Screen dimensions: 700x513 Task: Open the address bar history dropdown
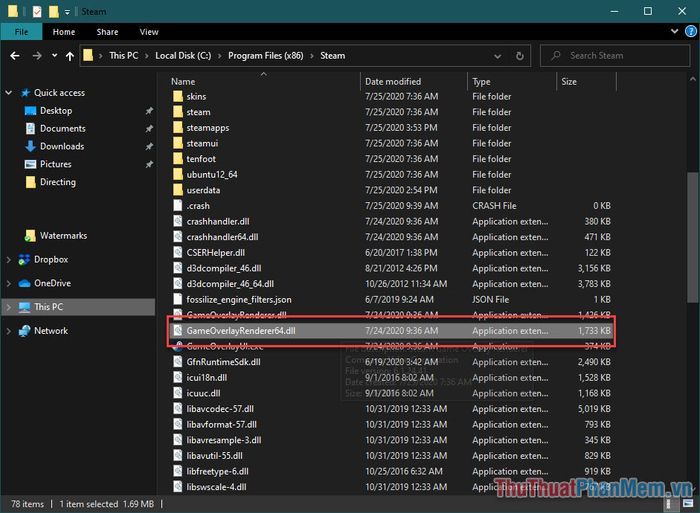(497, 56)
